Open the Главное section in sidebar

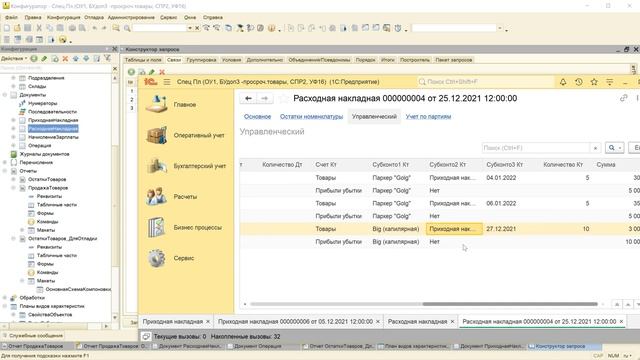tap(184, 105)
